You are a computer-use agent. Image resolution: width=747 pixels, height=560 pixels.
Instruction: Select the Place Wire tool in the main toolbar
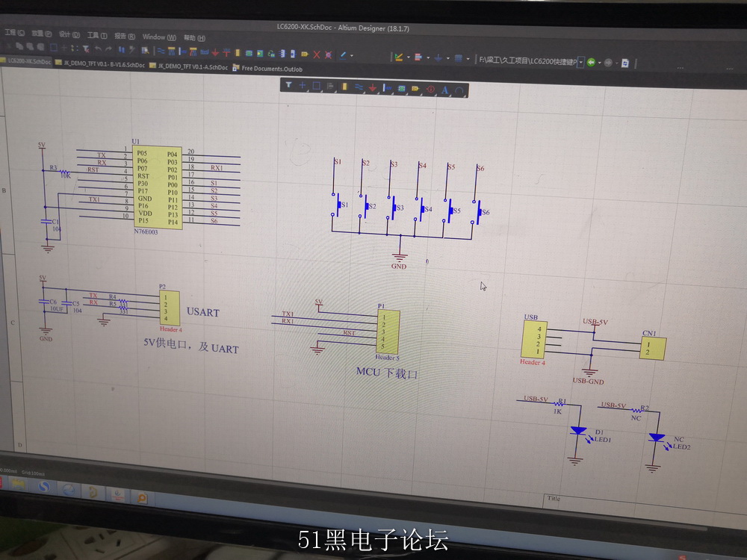(x=161, y=51)
